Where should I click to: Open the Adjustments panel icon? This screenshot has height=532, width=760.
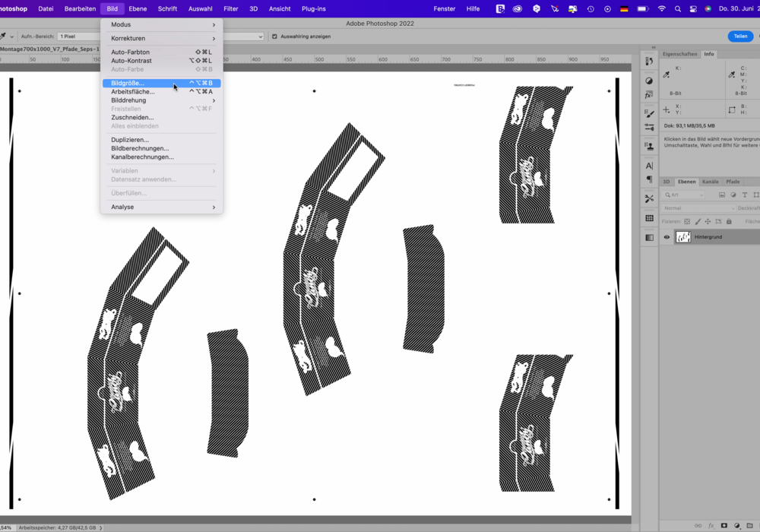pyautogui.click(x=649, y=81)
